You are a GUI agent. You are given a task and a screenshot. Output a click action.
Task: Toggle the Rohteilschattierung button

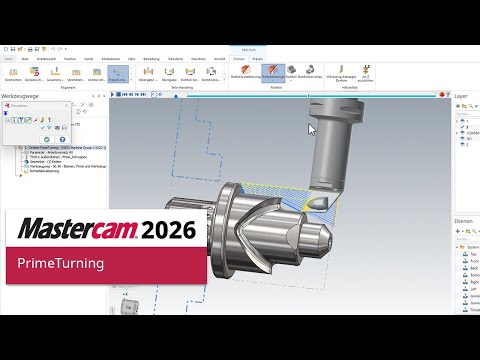(x=246, y=72)
